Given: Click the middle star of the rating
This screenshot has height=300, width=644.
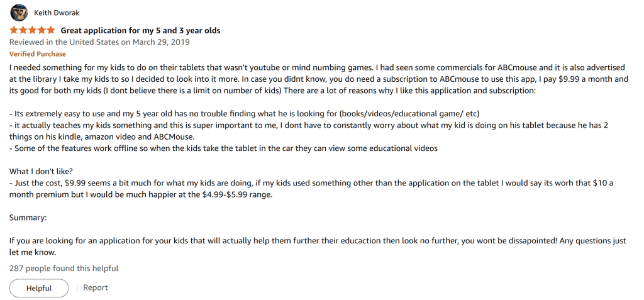Looking at the screenshot, I should [x=32, y=30].
